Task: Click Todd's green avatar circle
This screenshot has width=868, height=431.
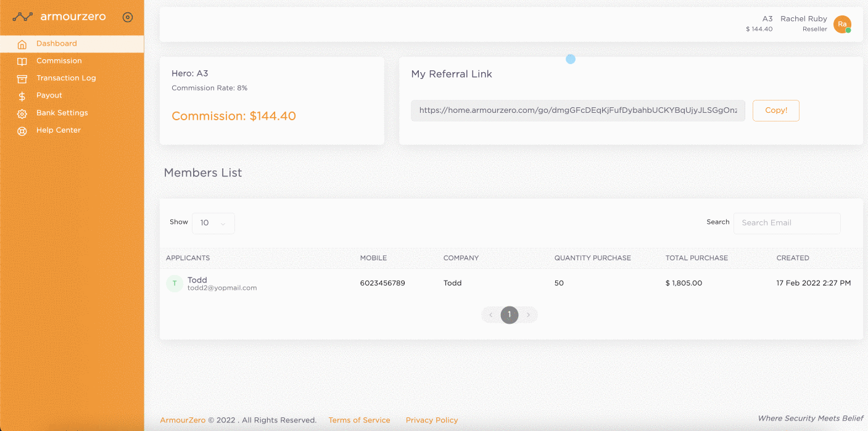Action: [175, 284]
